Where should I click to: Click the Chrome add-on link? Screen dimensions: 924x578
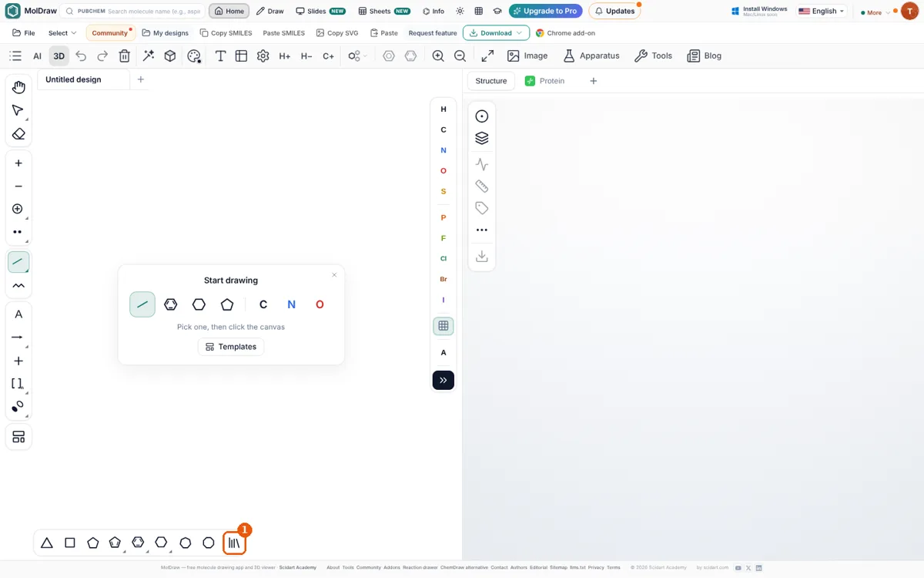(565, 33)
